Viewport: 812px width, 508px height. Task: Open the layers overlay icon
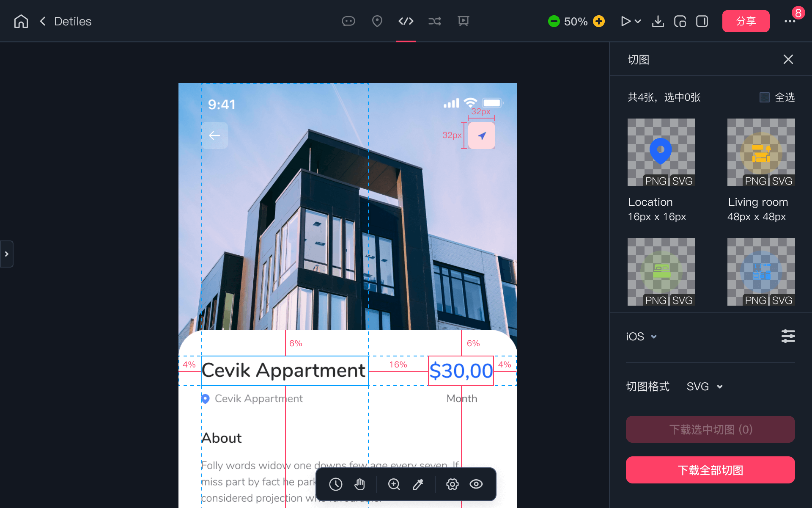pos(680,21)
